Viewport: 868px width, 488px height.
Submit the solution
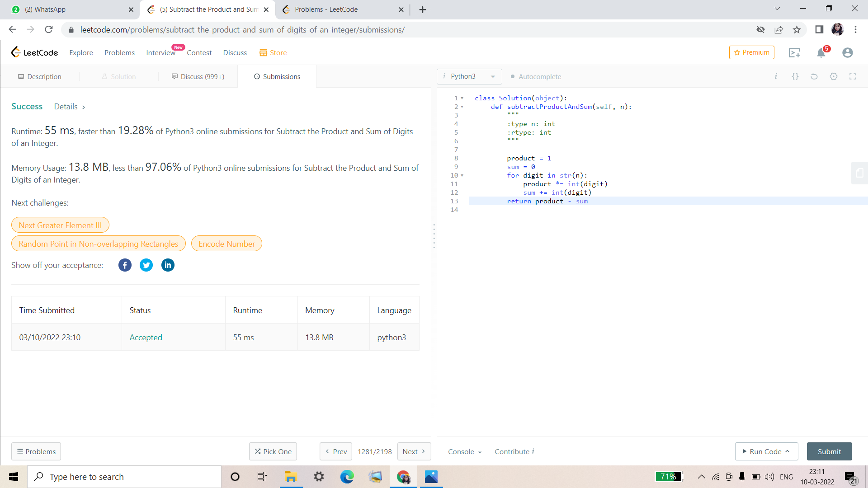point(829,451)
